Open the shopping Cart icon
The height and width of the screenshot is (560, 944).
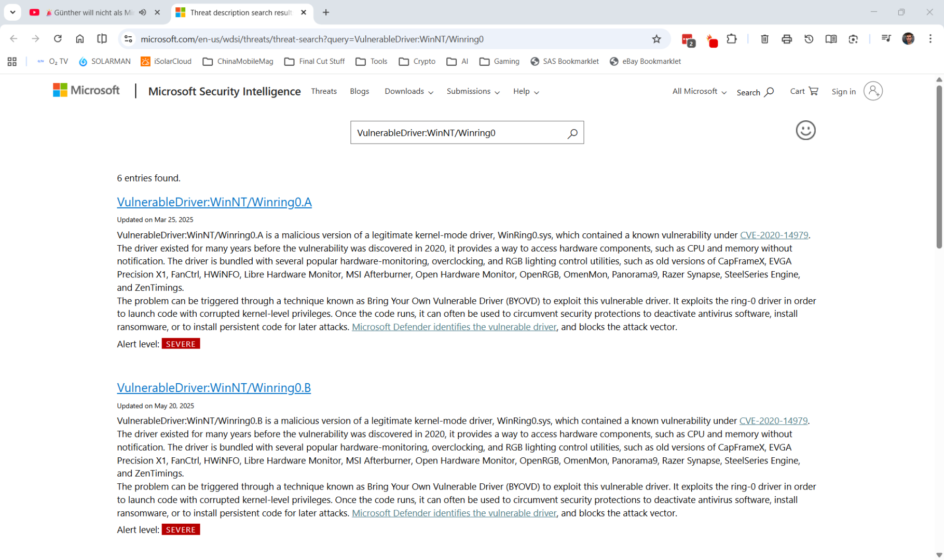coord(813,91)
